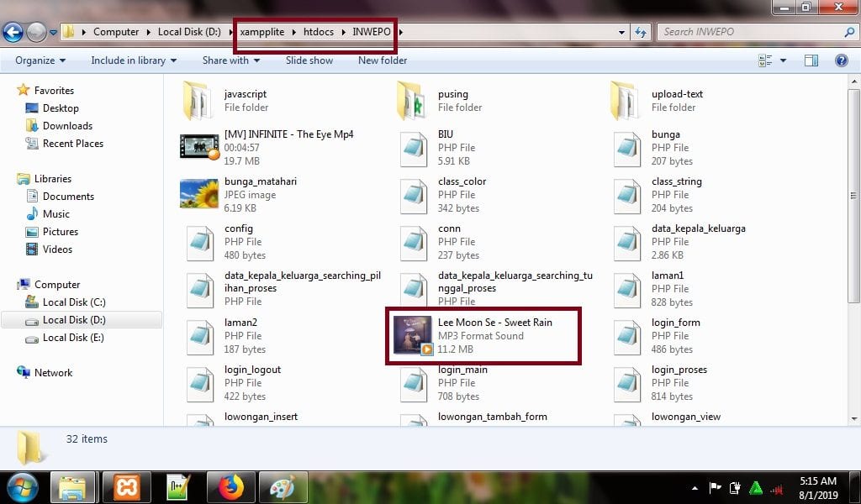The height and width of the screenshot is (504, 861).
Task: Select the login_main PHP file icon
Action: (414, 385)
